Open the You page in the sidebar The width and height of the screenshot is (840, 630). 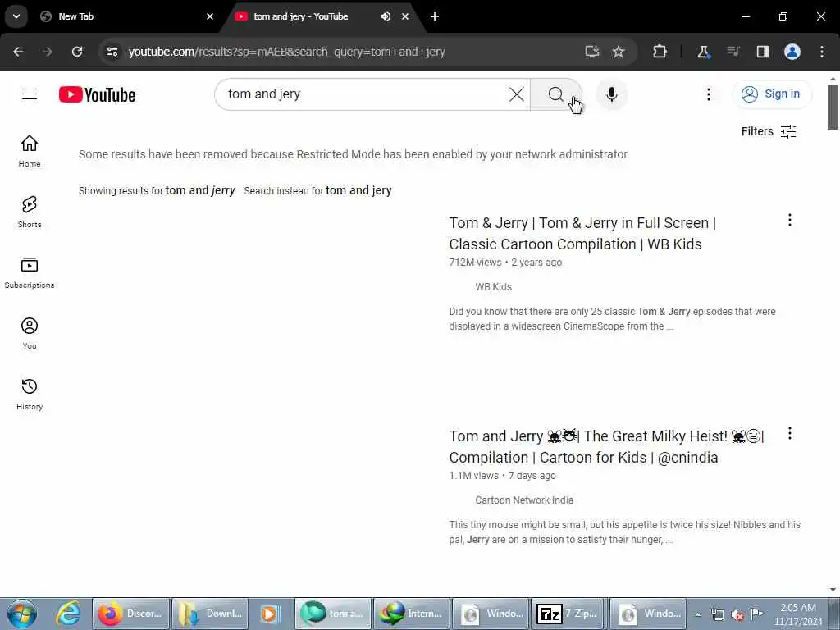tap(30, 333)
